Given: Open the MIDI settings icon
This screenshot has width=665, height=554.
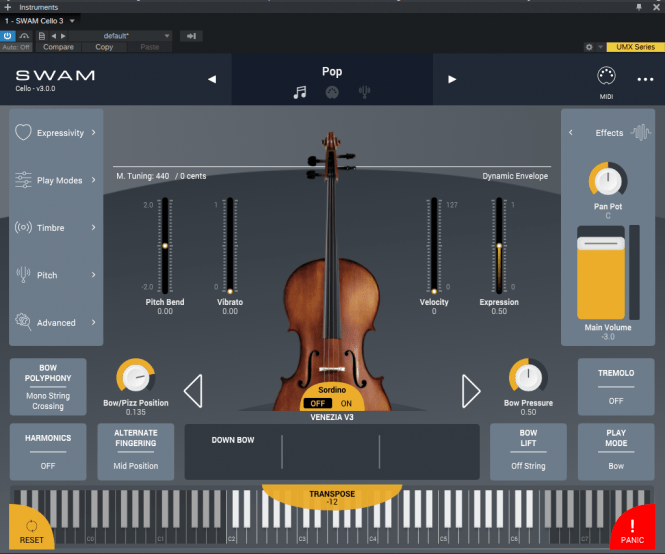Looking at the screenshot, I should coord(606,76).
